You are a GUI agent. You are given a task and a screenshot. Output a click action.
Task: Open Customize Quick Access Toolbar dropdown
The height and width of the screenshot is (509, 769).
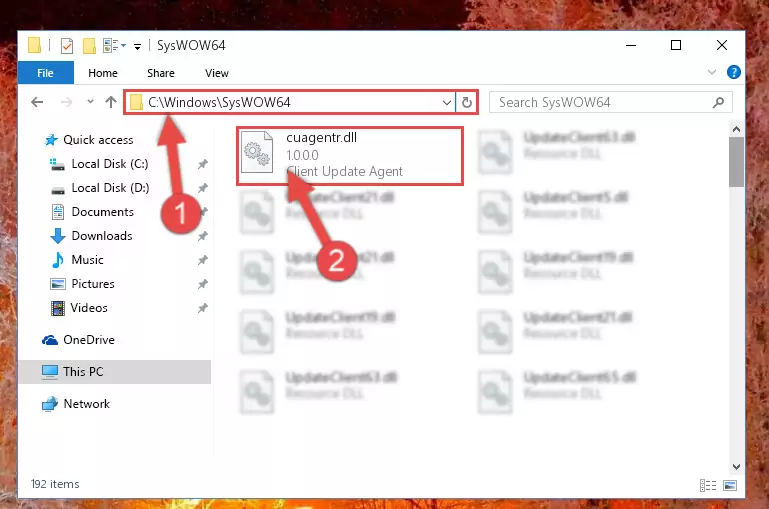138,47
